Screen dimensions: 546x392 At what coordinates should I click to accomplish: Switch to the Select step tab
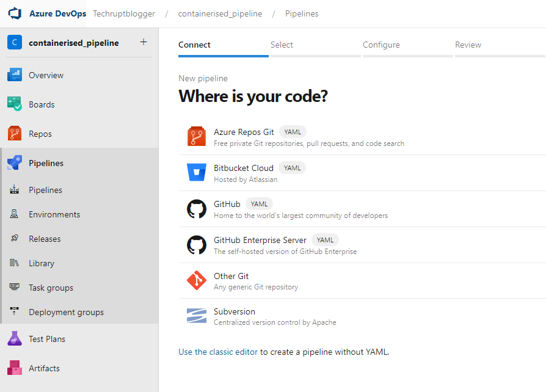[282, 45]
